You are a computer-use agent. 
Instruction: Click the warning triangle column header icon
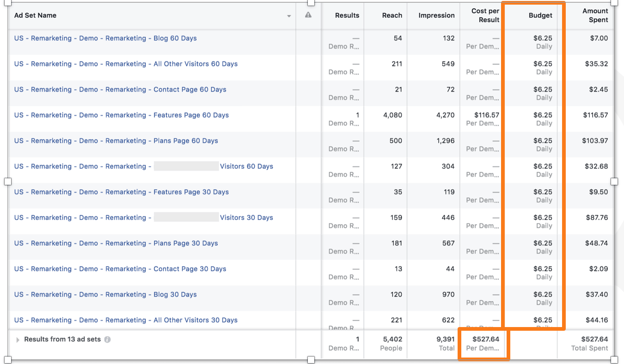[x=308, y=15]
